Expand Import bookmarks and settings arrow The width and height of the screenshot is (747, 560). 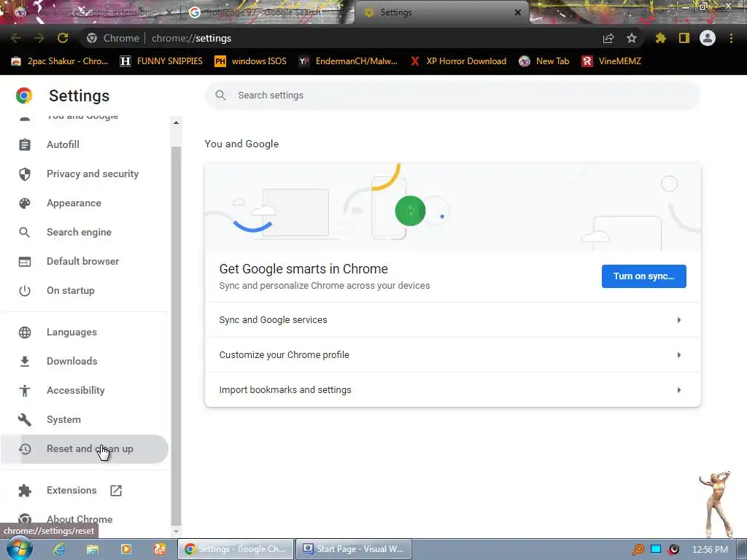point(679,390)
